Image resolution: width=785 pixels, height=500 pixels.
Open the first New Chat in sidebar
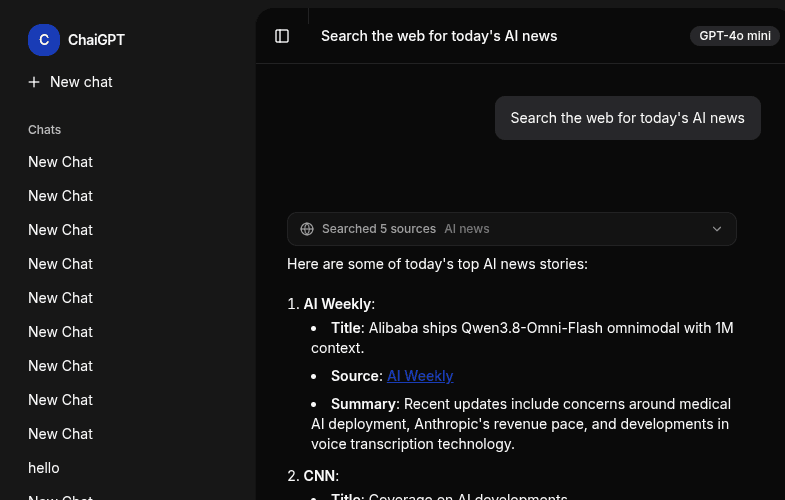(x=61, y=162)
